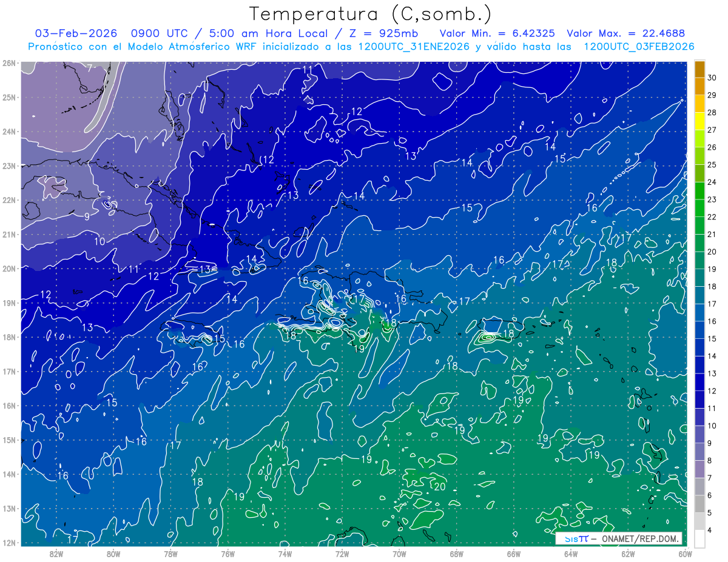Click the teal legend swatch between 18 and 19
The height and width of the screenshot is (562, 728).
pos(700,278)
